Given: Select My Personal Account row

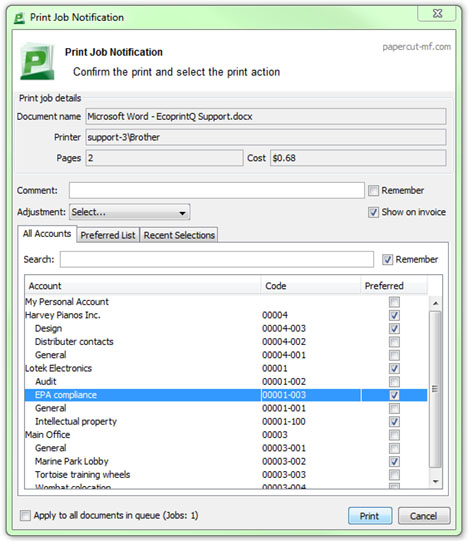Looking at the screenshot, I should [226, 302].
